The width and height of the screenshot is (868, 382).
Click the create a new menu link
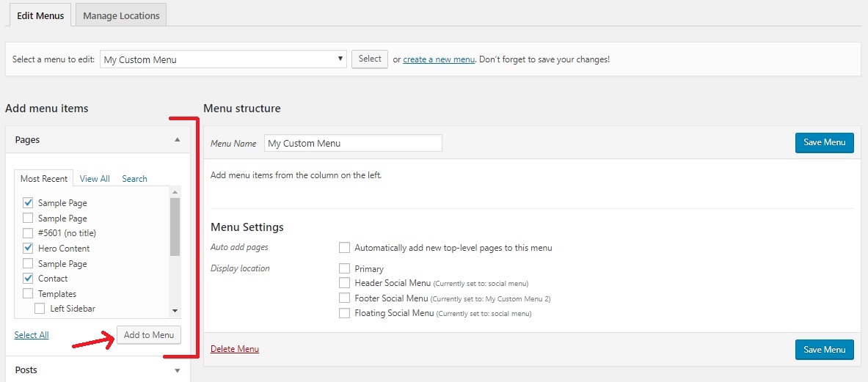tap(439, 59)
